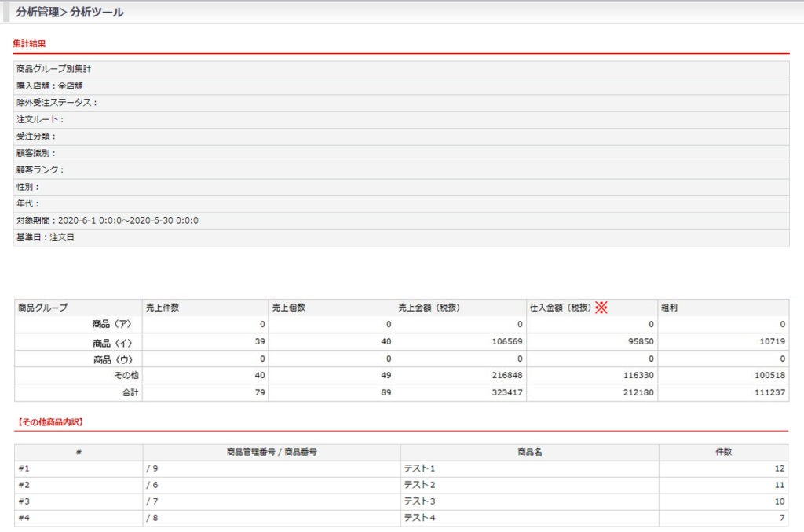
Task: Click the 分析管理> 分析ツール breadcrumb title
Action: (70, 12)
